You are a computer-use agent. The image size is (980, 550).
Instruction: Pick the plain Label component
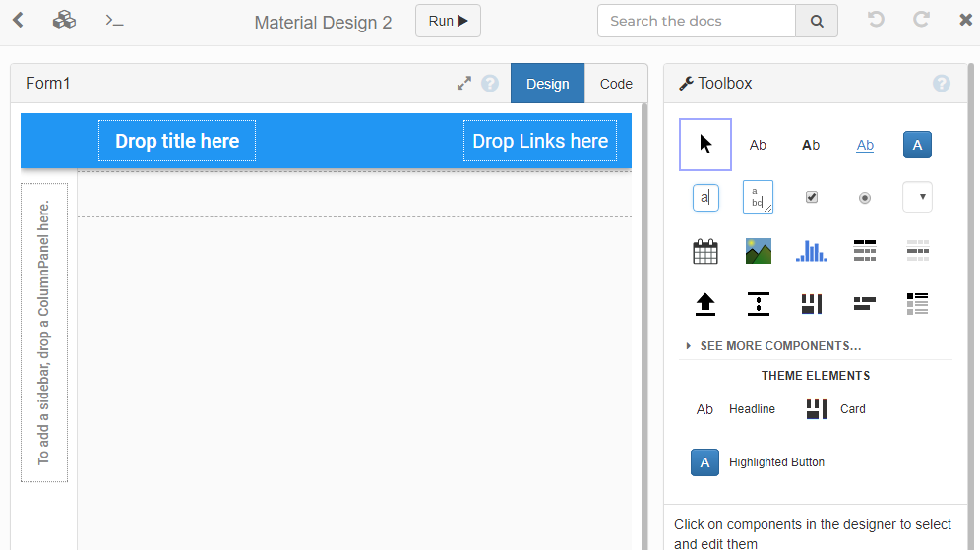click(759, 145)
